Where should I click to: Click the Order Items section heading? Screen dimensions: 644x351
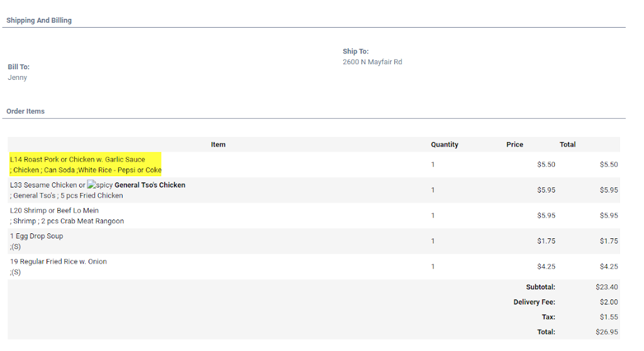[x=26, y=111]
